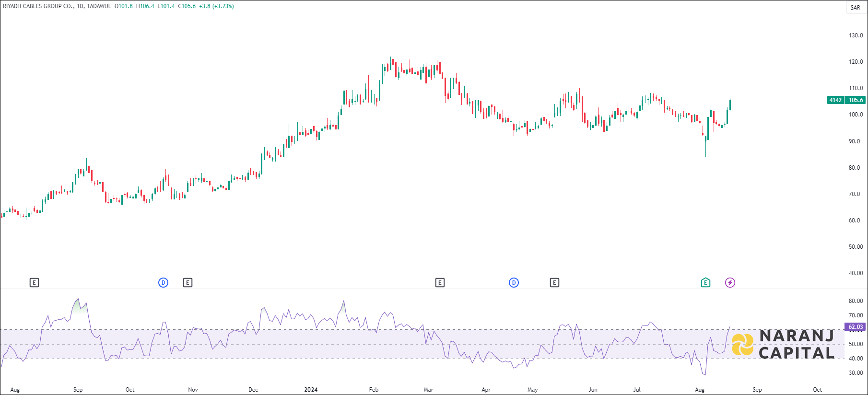This screenshot has width=868, height=395.
Task: Click the Mar label on time axis
Action: point(428,390)
